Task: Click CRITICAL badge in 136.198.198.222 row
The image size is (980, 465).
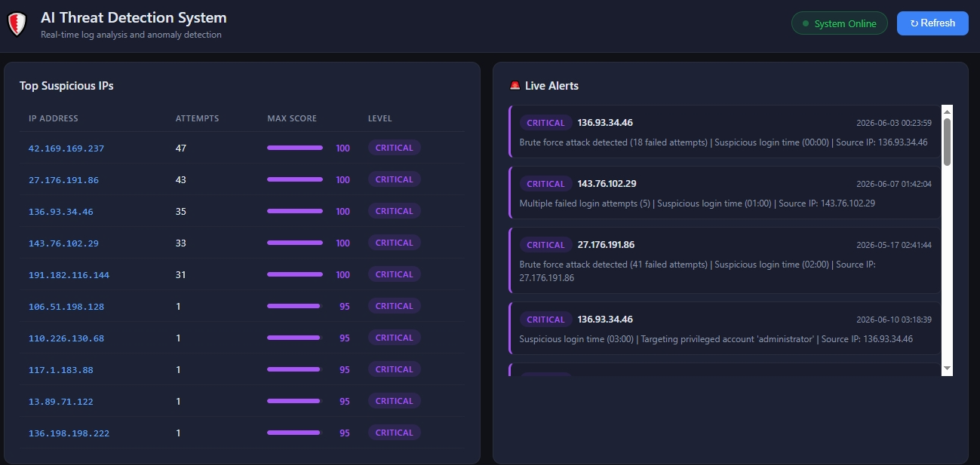Action: tap(395, 433)
